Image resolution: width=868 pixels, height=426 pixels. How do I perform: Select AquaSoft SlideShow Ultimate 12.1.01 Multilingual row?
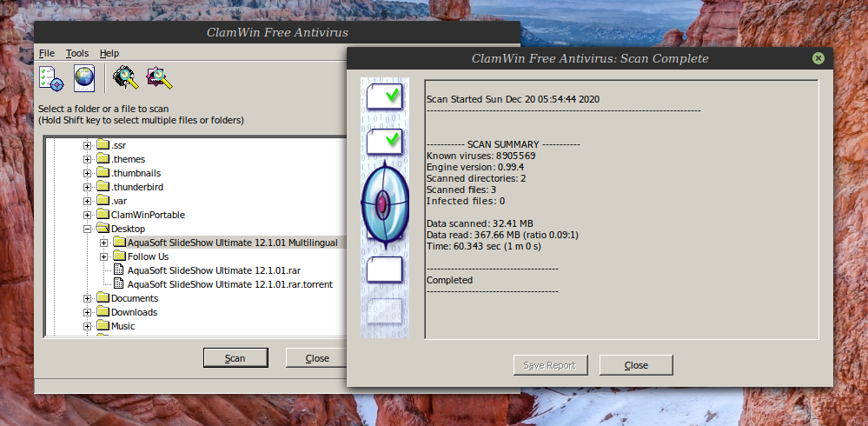[233, 243]
